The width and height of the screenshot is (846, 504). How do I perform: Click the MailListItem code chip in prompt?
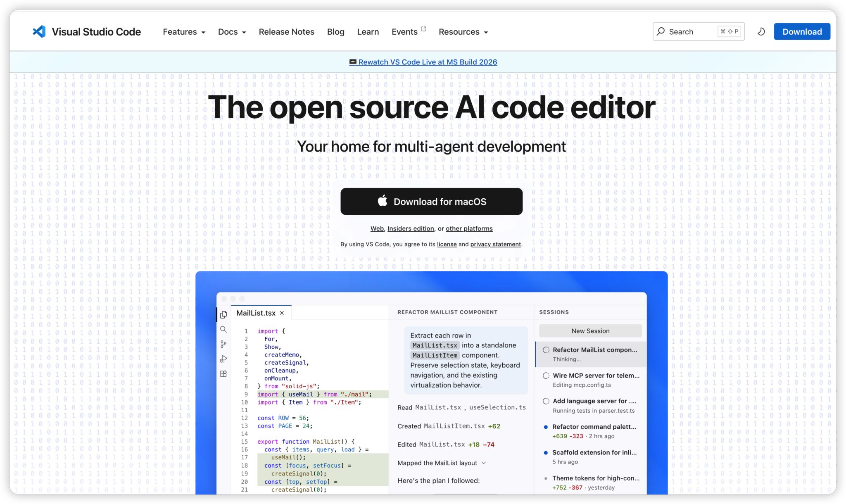point(435,355)
